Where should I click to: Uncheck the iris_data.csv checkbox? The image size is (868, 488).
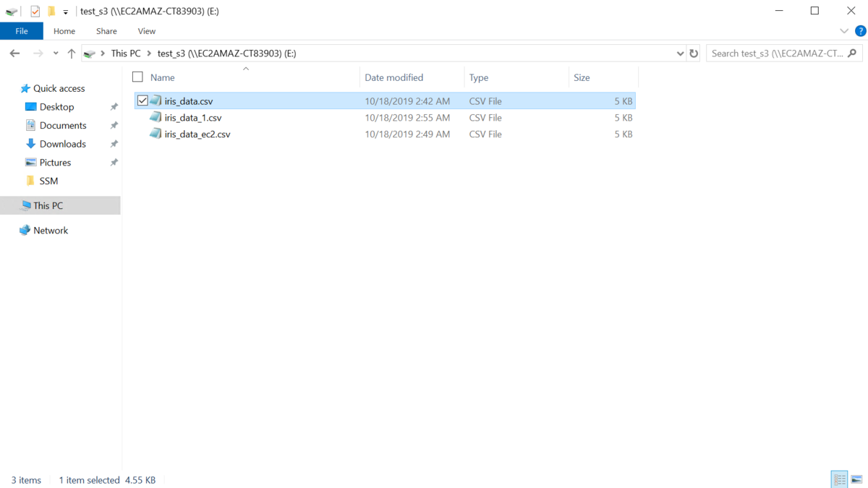pos(142,101)
